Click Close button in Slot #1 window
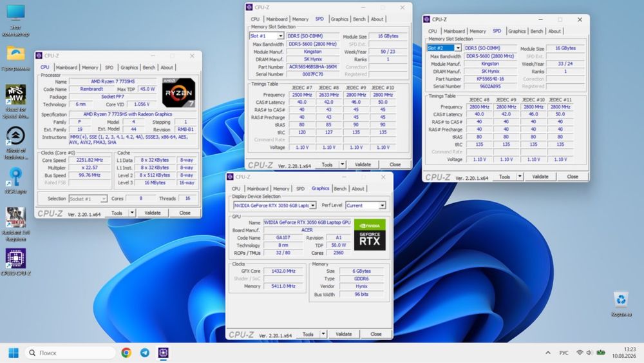This screenshot has height=363, width=644. [395, 164]
